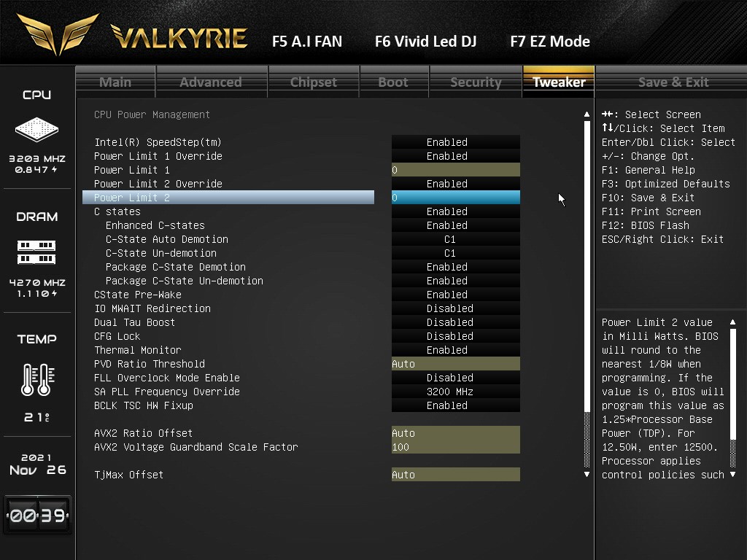The height and width of the screenshot is (560, 747).
Task: Click the F3: Optimized Defaults hint
Action: click(665, 183)
